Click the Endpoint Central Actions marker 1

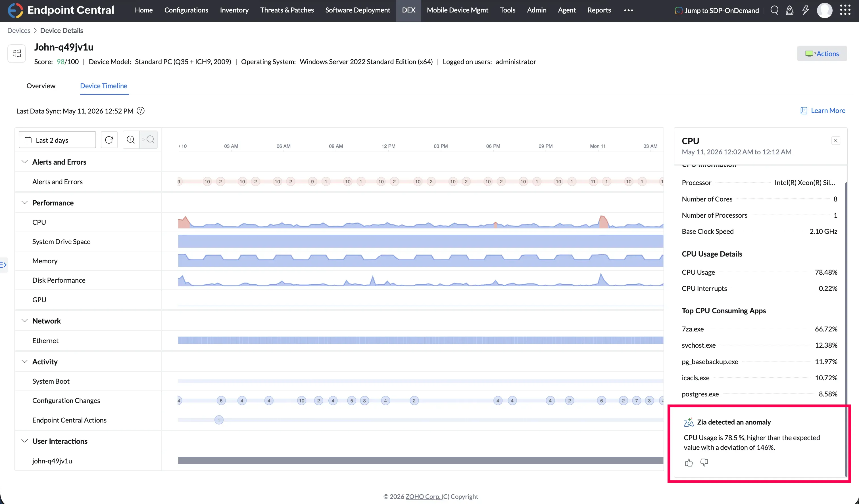219,420
